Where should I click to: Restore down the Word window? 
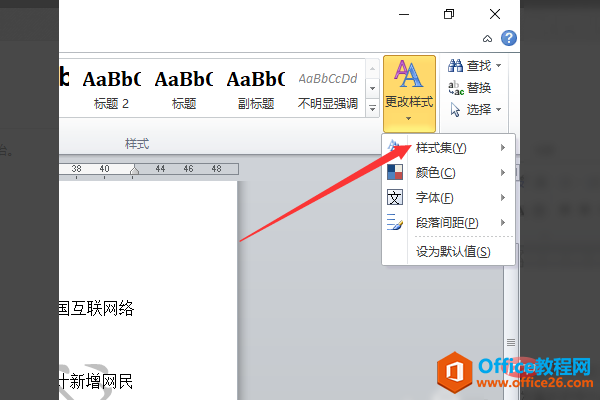(449, 15)
